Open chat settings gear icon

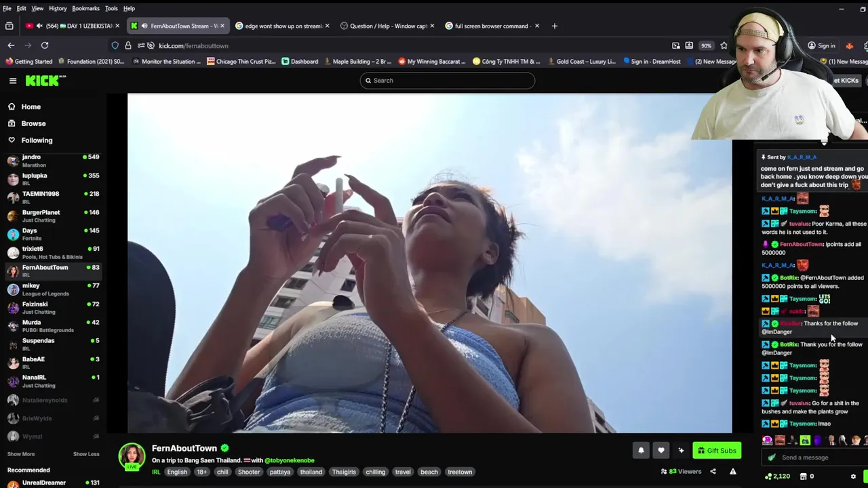(853, 476)
